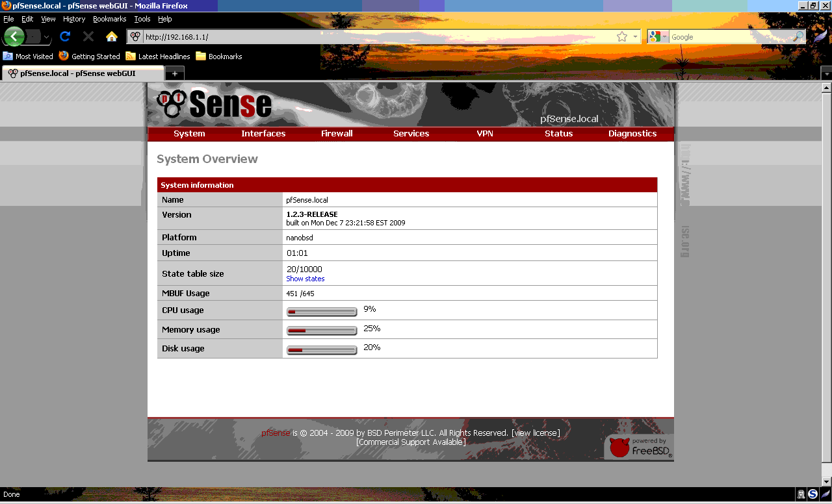The image size is (832, 504).
Task: Click the 01:01 uptime value
Action: pos(297,253)
